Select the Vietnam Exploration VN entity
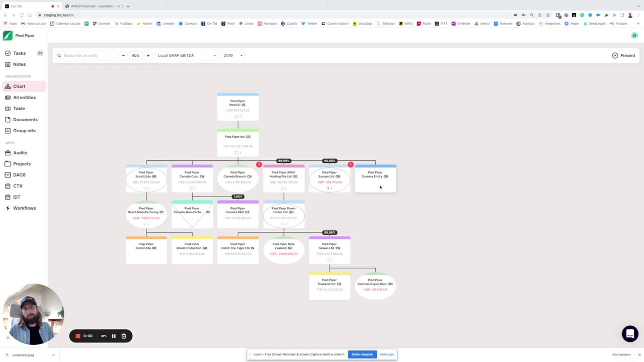 [x=375, y=286]
